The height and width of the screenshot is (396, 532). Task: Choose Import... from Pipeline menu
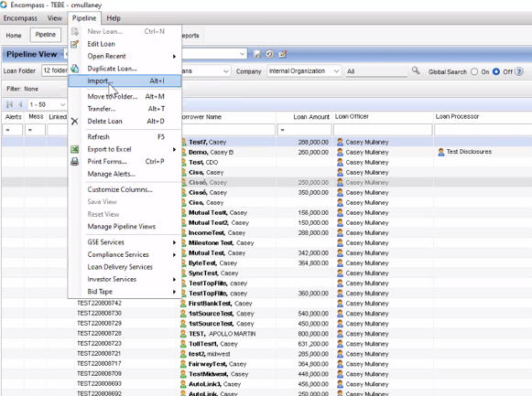pyautogui.click(x=125, y=81)
